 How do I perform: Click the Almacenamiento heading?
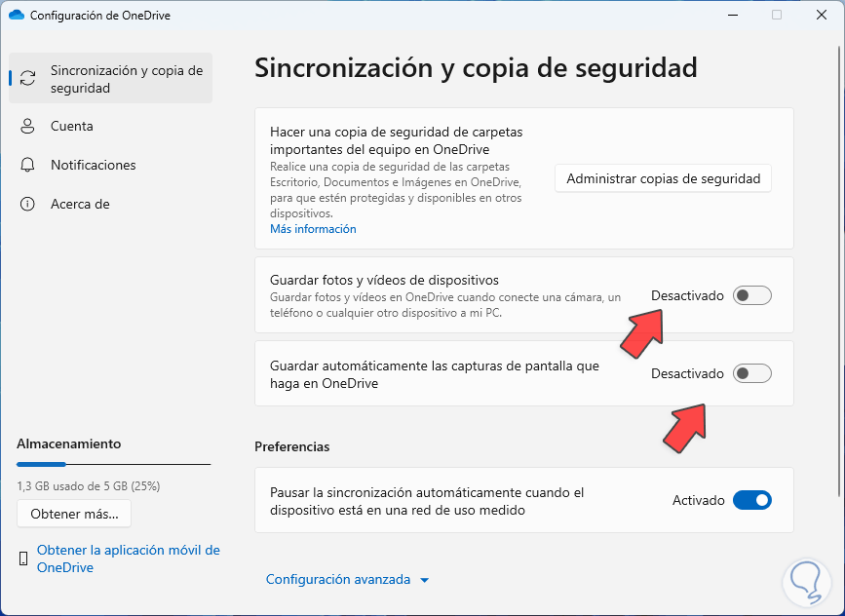point(69,444)
